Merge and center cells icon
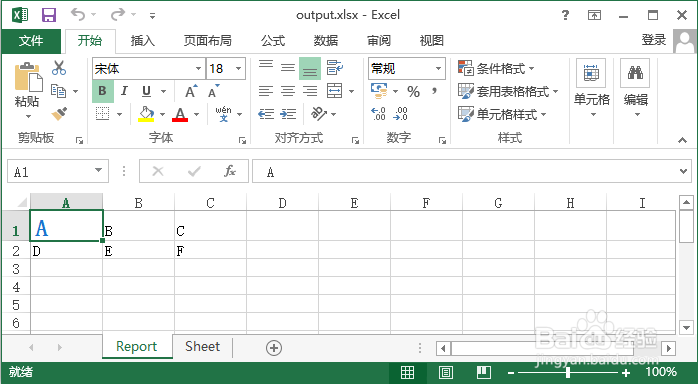Screen dimensions: 698x384 (334, 91)
